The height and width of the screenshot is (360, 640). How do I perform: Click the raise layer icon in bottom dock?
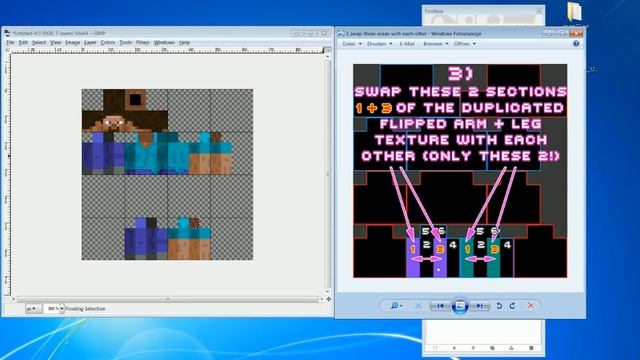(454, 348)
